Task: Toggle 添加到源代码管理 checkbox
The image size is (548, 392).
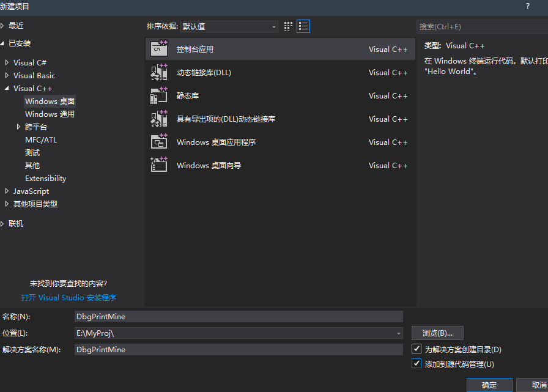Action: [417, 363]
